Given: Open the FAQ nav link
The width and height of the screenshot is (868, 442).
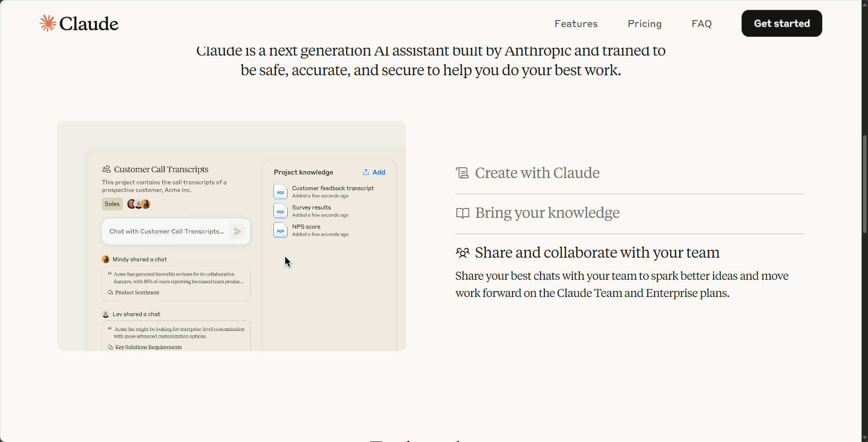Looking at the screenshot, I should [702, 24].
